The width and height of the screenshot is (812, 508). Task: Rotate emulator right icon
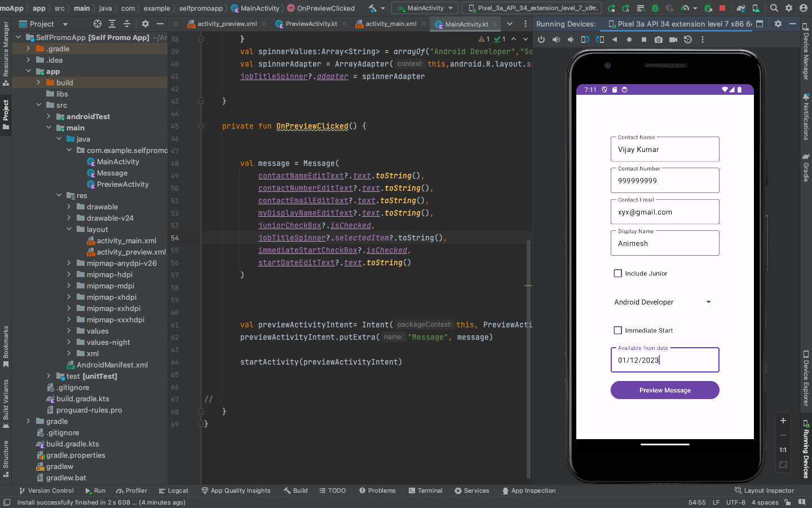(600, 40)
